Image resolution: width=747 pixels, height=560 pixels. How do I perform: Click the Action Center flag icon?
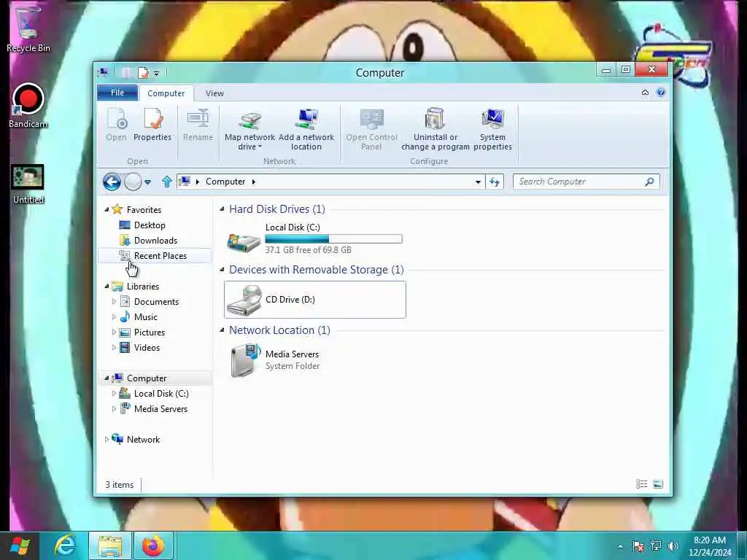[638, 546]
